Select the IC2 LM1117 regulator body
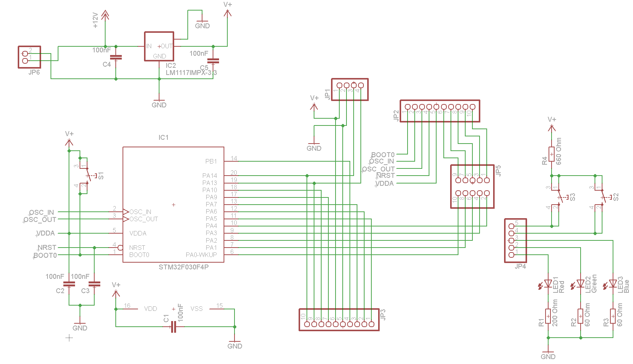This screenshot has width=633, height=364. pos(159,46)
